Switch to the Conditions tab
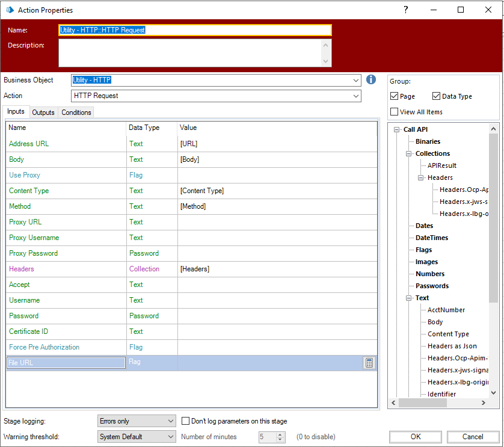Image resolution: width=504 pixels, height=447 pixels. tap(76, 113)
